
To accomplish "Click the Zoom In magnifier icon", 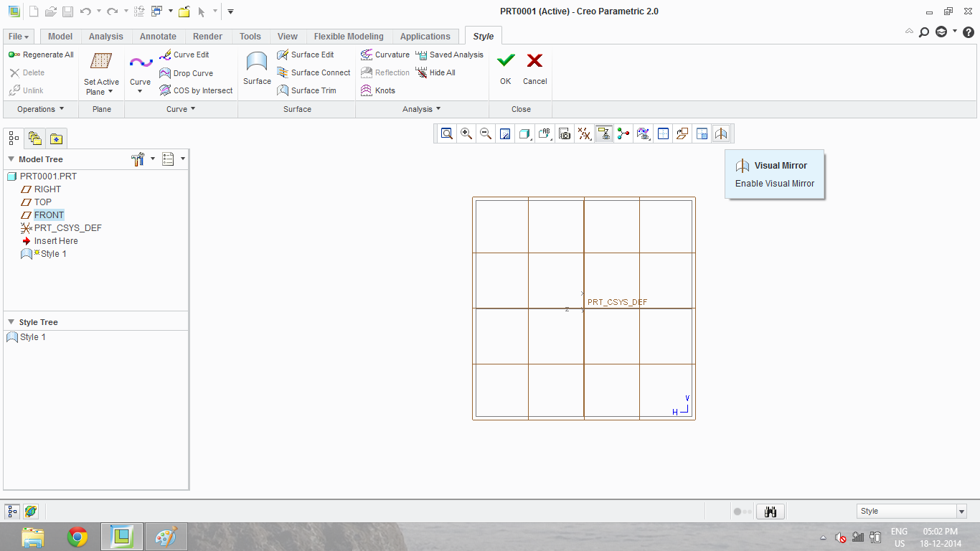I will click(466, 133).
